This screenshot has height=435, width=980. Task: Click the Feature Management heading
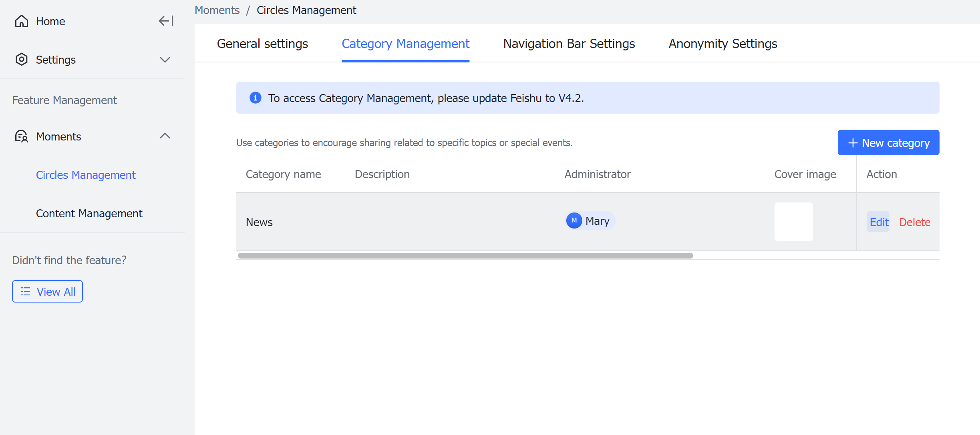pos(64,100)
